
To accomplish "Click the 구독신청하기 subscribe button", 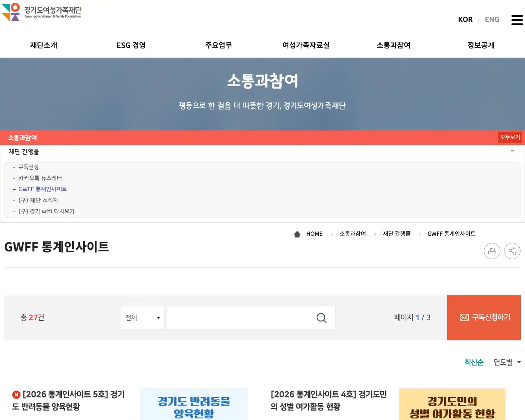I will tap(484, 317).
